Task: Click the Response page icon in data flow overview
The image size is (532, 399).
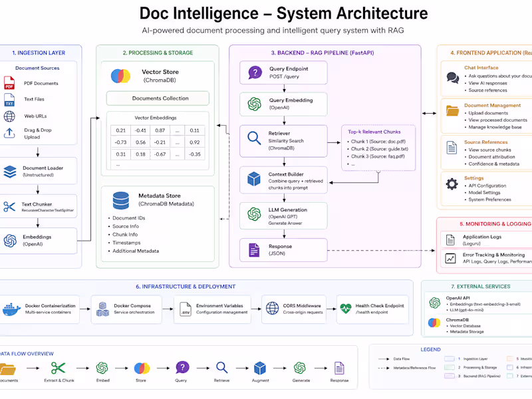Action: tap(339, 368)
